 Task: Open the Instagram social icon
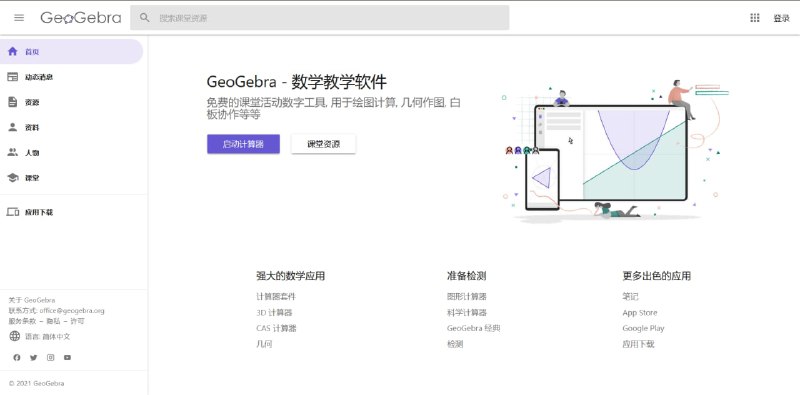(51, 358)
